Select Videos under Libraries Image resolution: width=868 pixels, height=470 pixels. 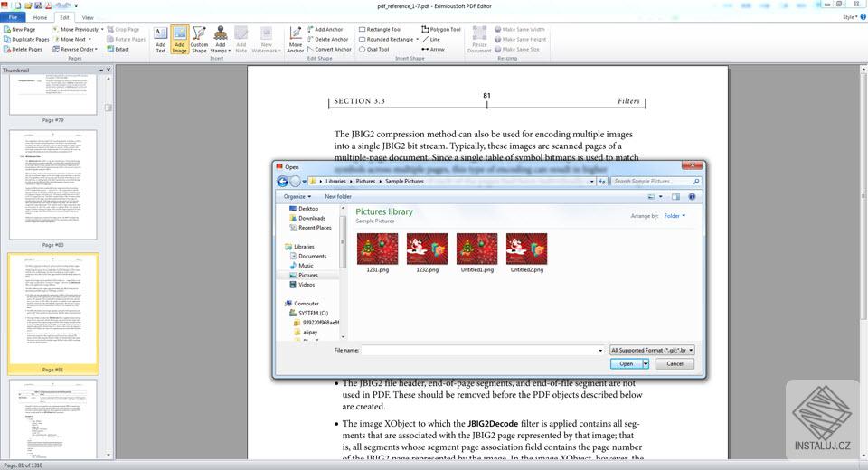(x=302, y=285)
